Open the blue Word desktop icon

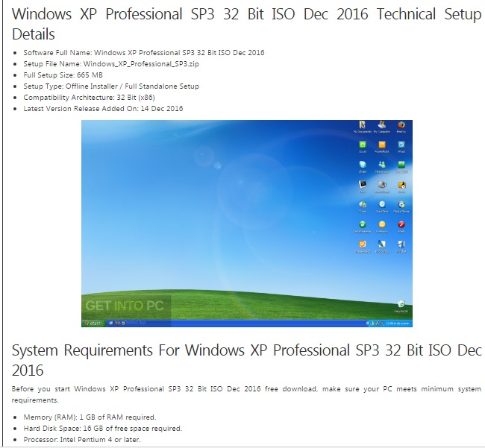coord(401,147)
